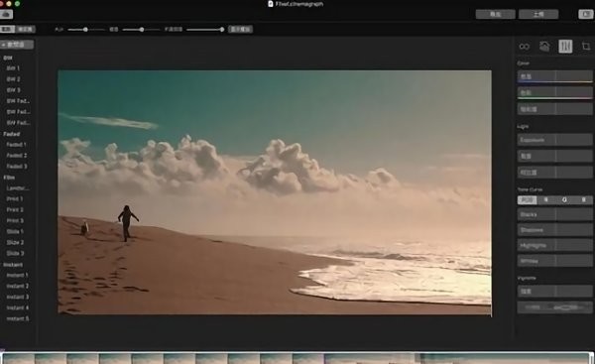
Task: Select the Slide 2 film preset
Action: [x=15, y=242]
